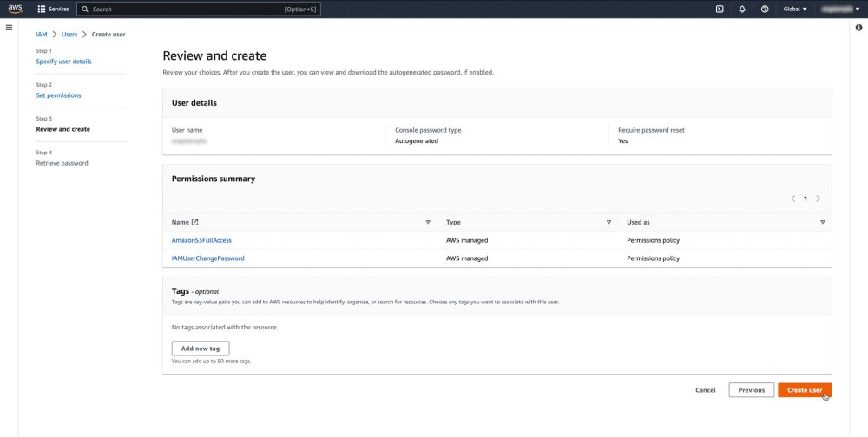Go to next permissions page chevron

point(818,199)
